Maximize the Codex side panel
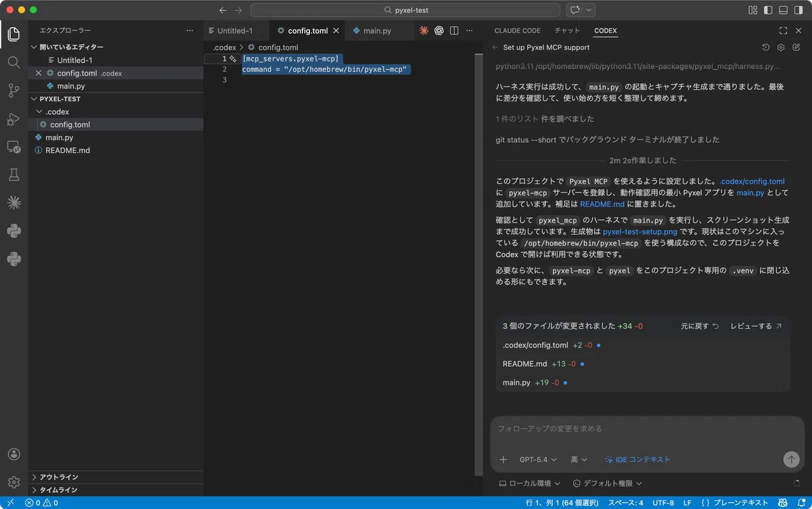This screenshot has height=509, width=812. (783, 30)
